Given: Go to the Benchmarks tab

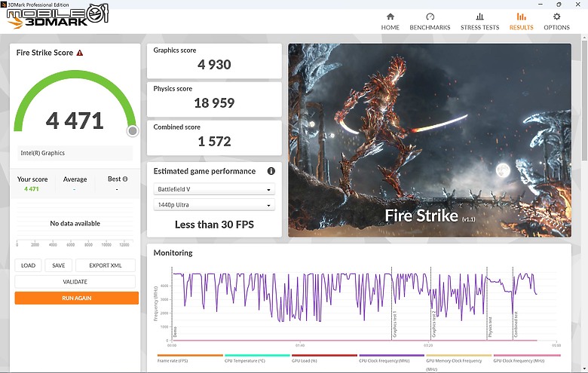Looking at the screenshot, I should 430,22.
